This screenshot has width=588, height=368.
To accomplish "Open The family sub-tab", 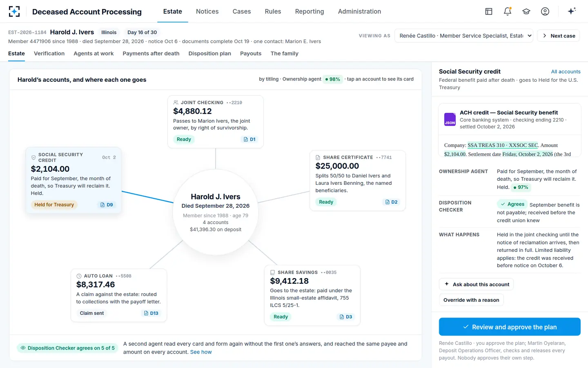I will (x=284, y=54).
